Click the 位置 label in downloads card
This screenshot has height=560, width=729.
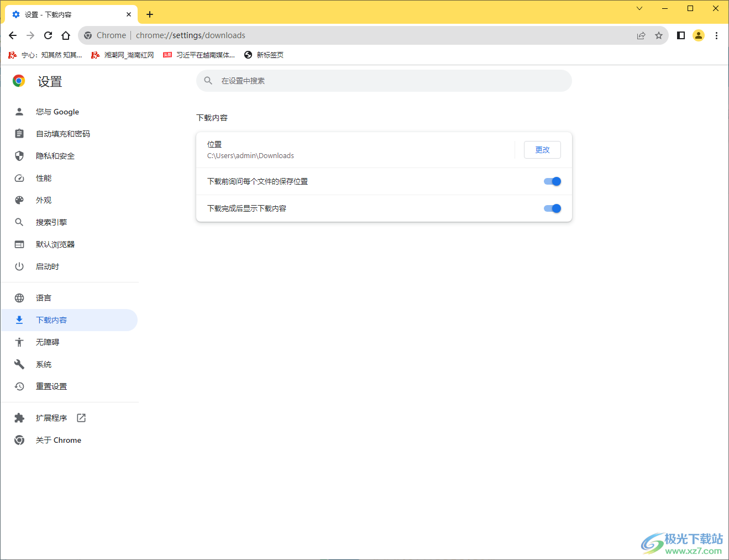tap(214, 144)
